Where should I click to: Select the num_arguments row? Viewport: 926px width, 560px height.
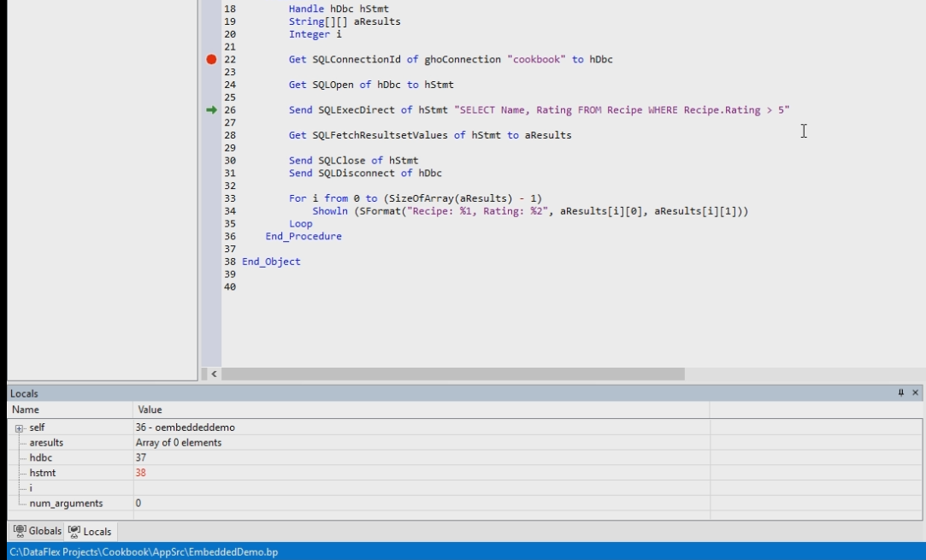tap(66, 504)
